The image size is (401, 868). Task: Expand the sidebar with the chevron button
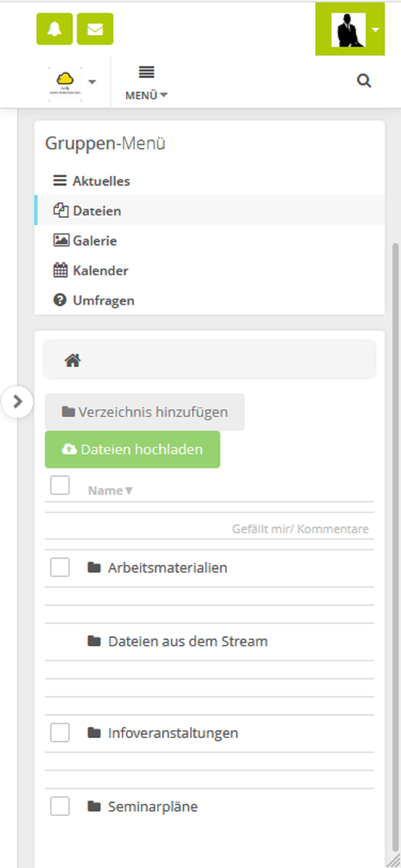coord(17,401)
